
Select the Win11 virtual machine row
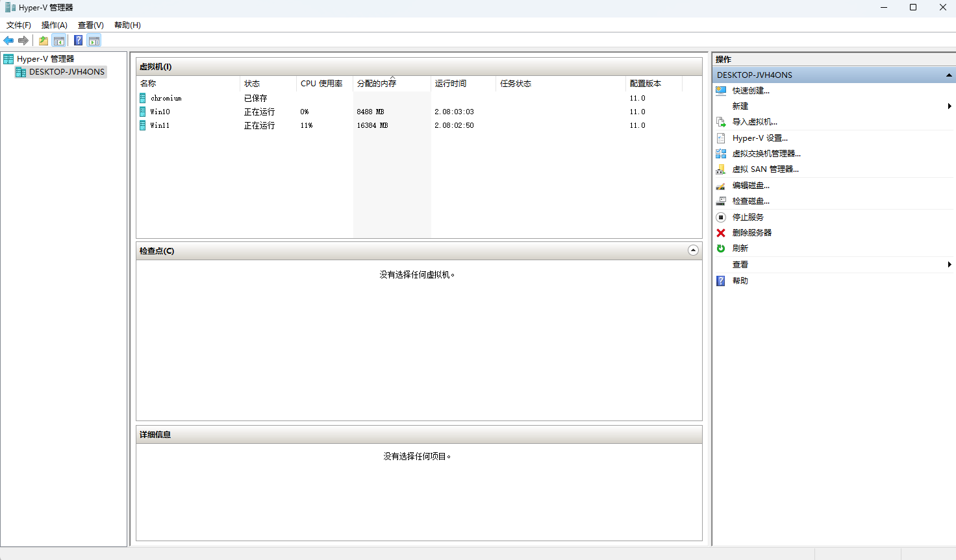tap(419, 125)
